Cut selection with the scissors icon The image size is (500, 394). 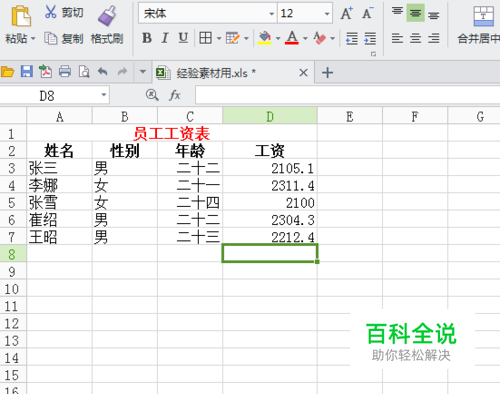click(x=50, y=12)
